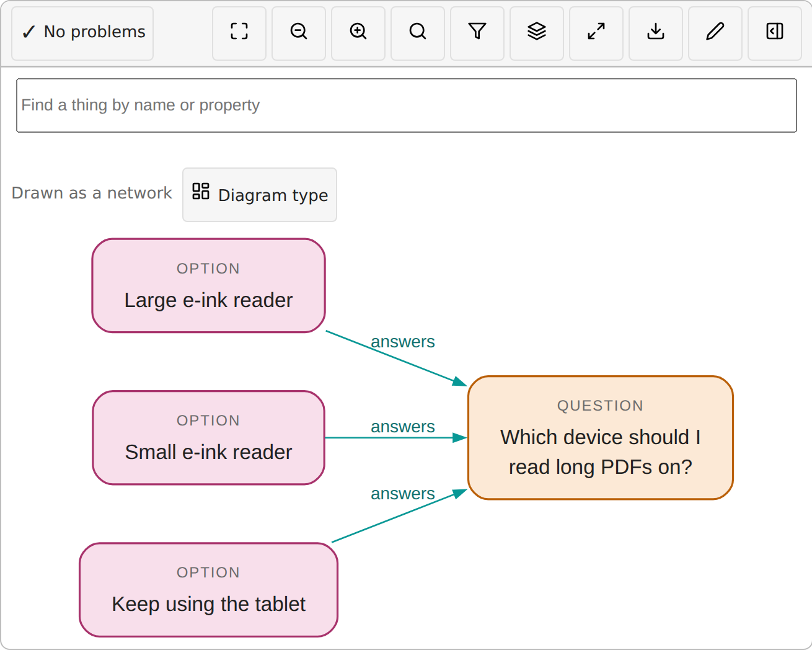Open the pencil edit tool
This screenshot has width=812, height=650.
715,33
